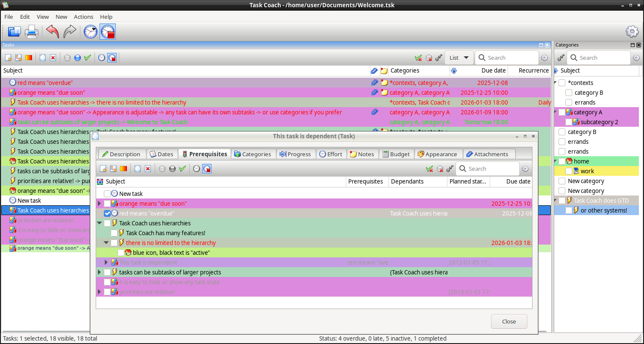This screenshot has width=644, height=344.
Task: Tick the 'work' category checkbox
Action: tap(569, 171)
